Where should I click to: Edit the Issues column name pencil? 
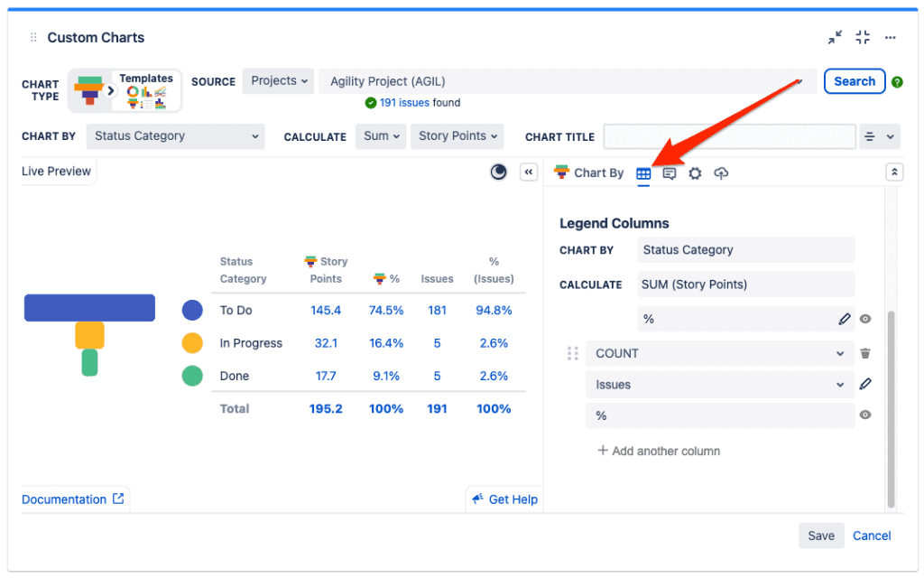[x=865, y=385]
